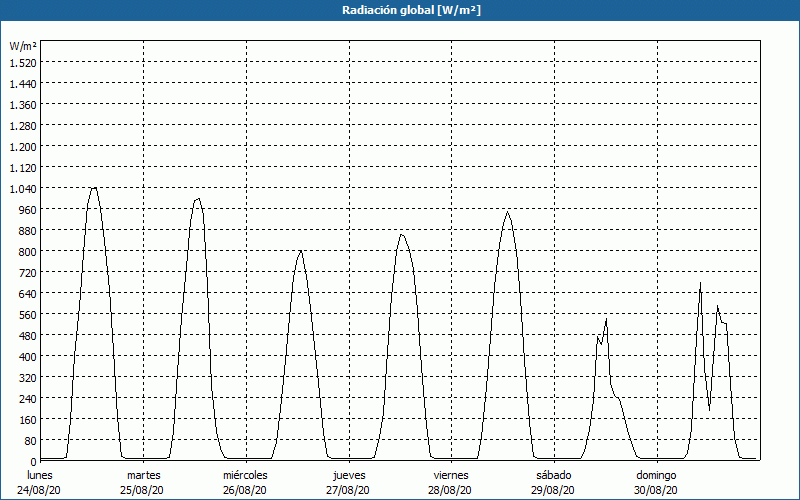Viewport: 800px width, 500px height.
Task: Click the 30/08/20 date label
Action: tap(656, 490)
